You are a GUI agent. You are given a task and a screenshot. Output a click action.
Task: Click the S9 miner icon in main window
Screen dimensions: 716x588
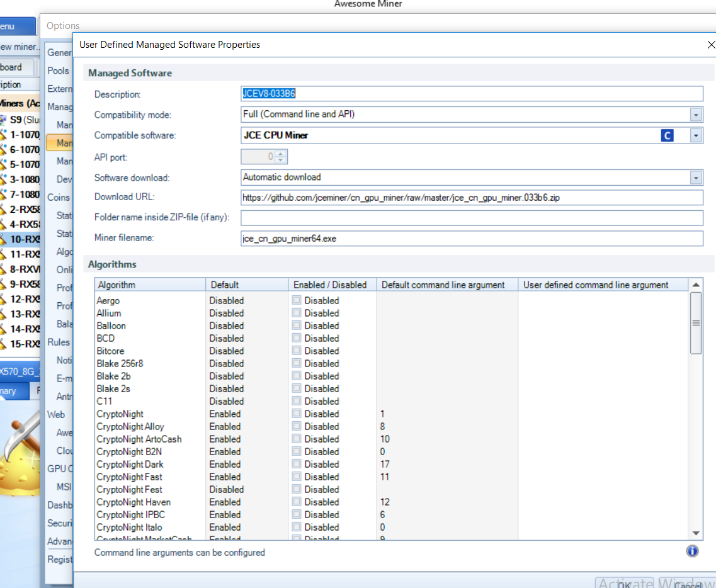pos(3,120)
